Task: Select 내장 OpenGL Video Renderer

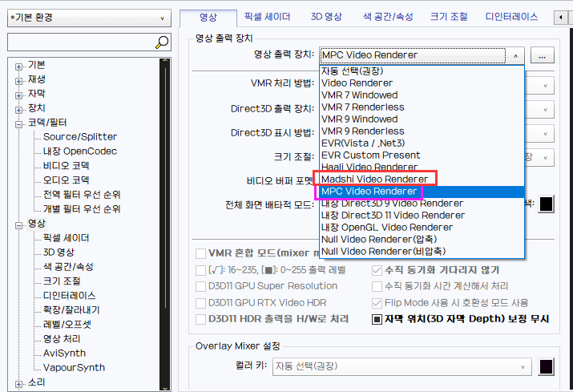Action: pyautogui.click(x=422, y=228)
